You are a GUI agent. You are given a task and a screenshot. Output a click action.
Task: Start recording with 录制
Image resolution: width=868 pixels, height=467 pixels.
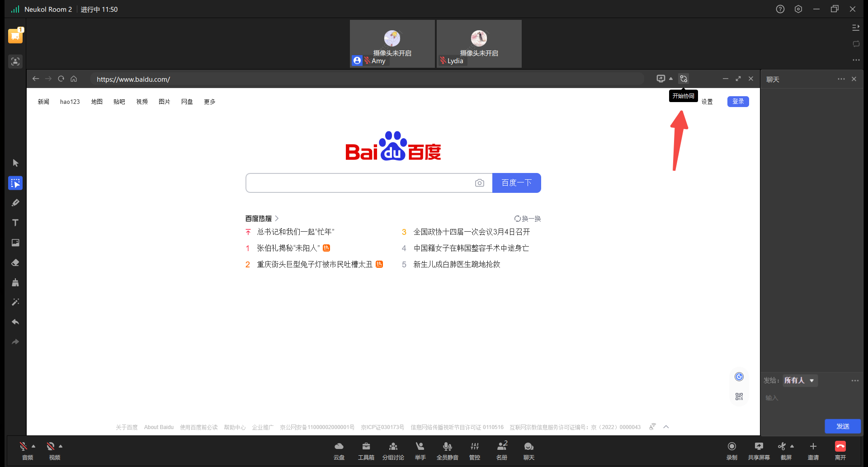tap(732, 451)
